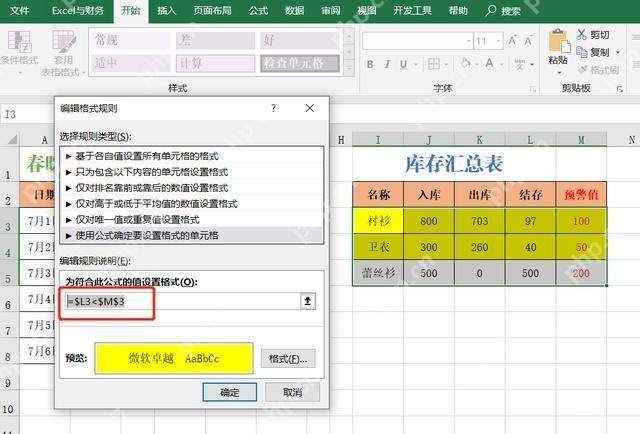
Task: Select column header K
Action: pyautogui.click(x=480, y=140)
